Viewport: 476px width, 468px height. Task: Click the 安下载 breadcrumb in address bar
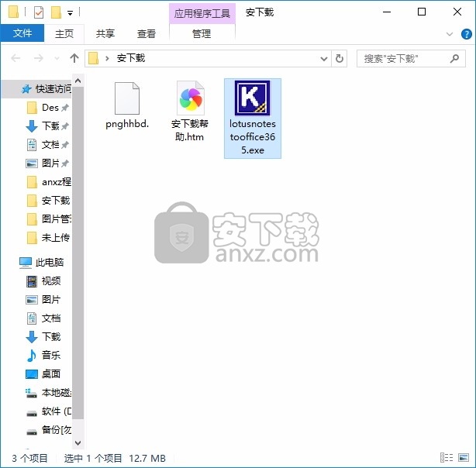(131, 58)
